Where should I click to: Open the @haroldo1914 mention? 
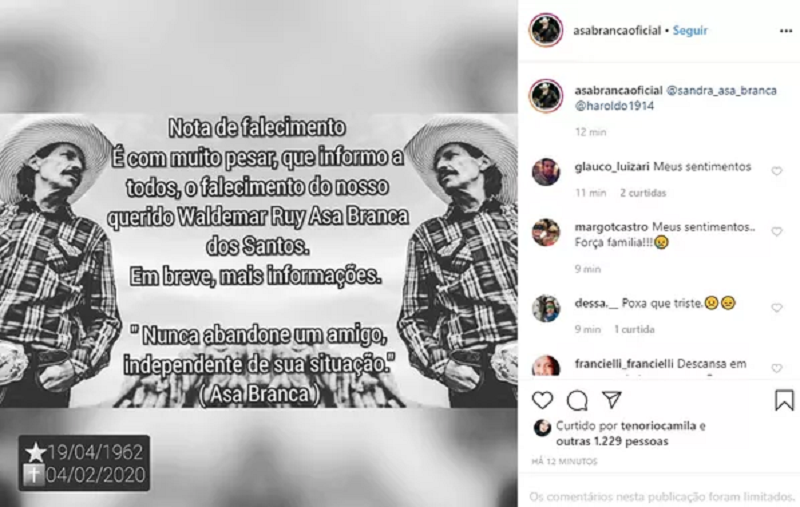(614, 106)
